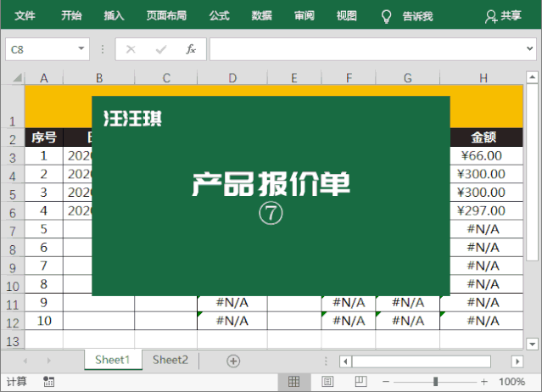Click the zoom in plus button
Screen dimensions: 542x392
coord(484,382)
